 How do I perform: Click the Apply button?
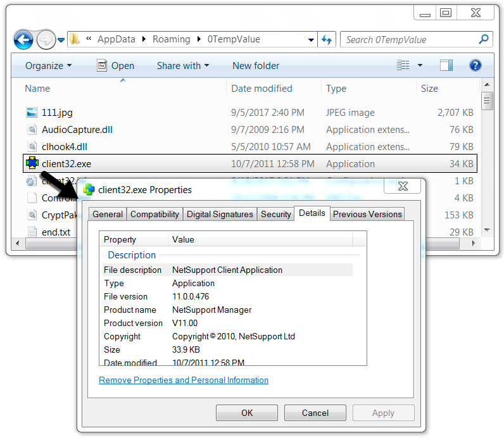(383, 413)
